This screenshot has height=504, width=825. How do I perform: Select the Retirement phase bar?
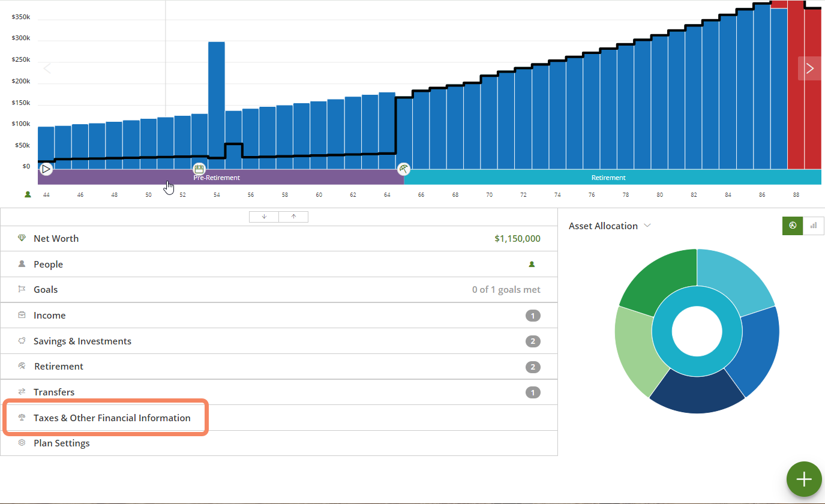608,178
